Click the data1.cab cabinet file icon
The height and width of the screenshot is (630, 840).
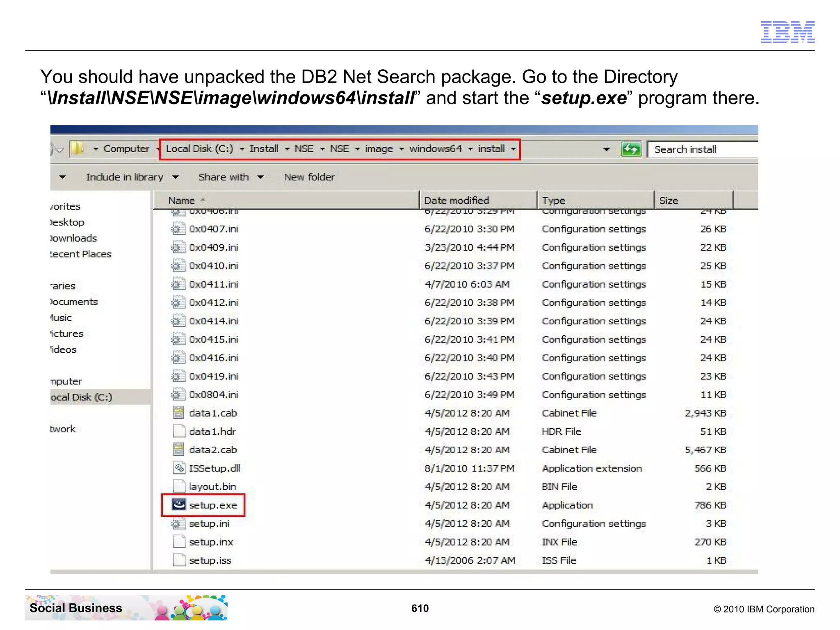point(178,413)
